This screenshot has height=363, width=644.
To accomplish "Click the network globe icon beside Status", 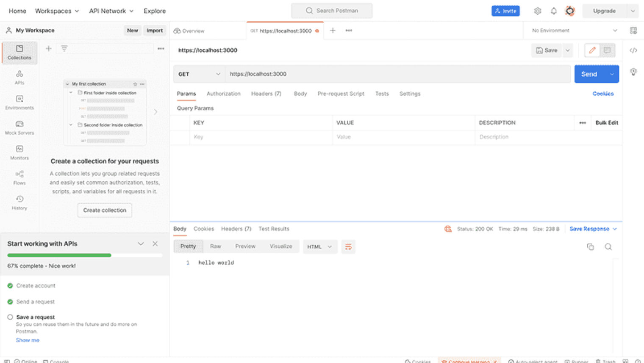I will coord(448,229).
